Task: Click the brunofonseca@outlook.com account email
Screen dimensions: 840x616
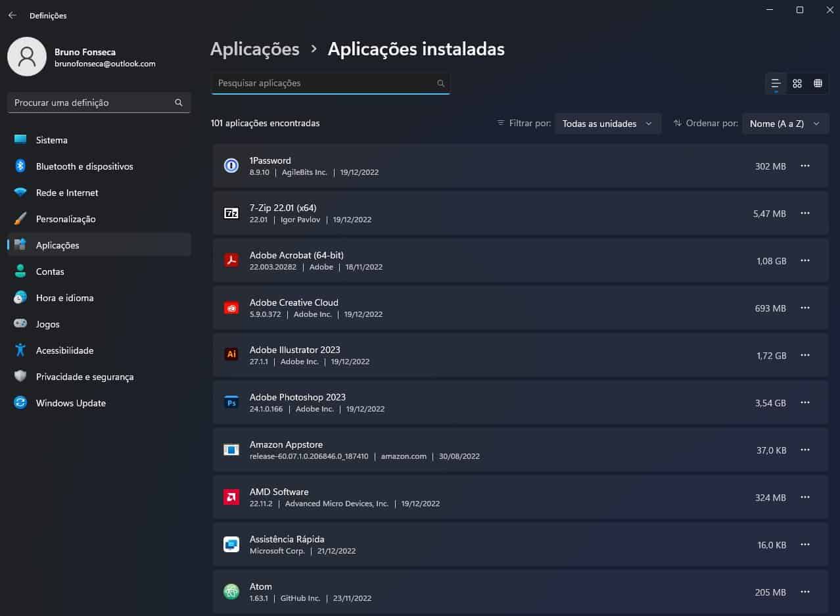Action: coord(105,64)
